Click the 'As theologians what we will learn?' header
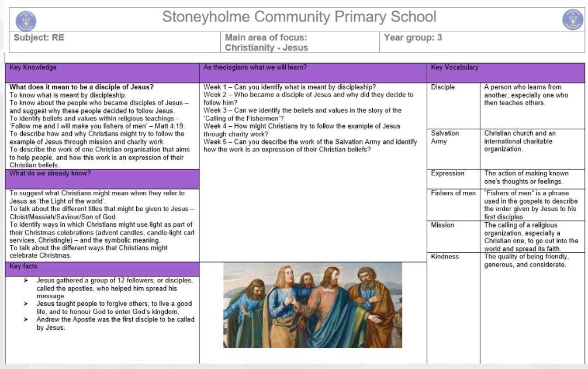Image resolution: width=588 pixels, height=369 pixels. (x=313, y=73)
